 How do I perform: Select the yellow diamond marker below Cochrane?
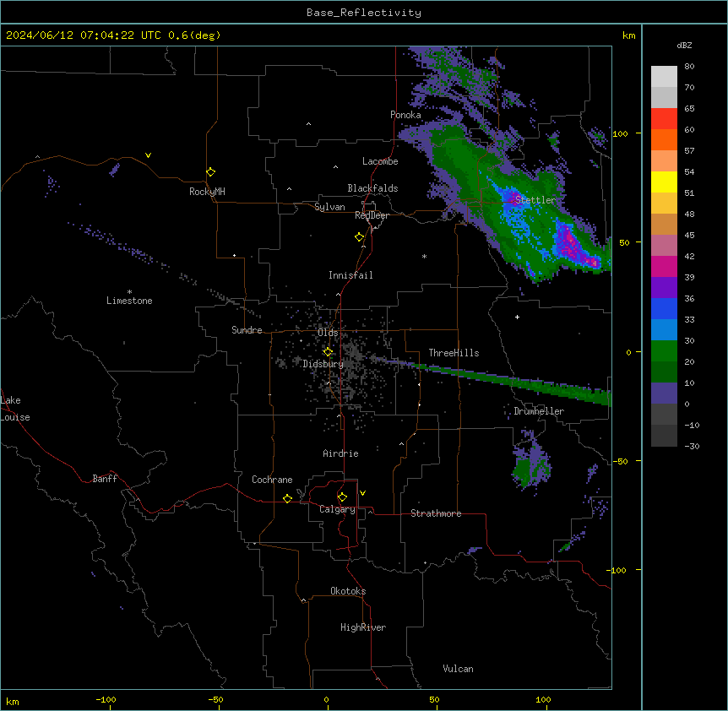pos(287,498)
